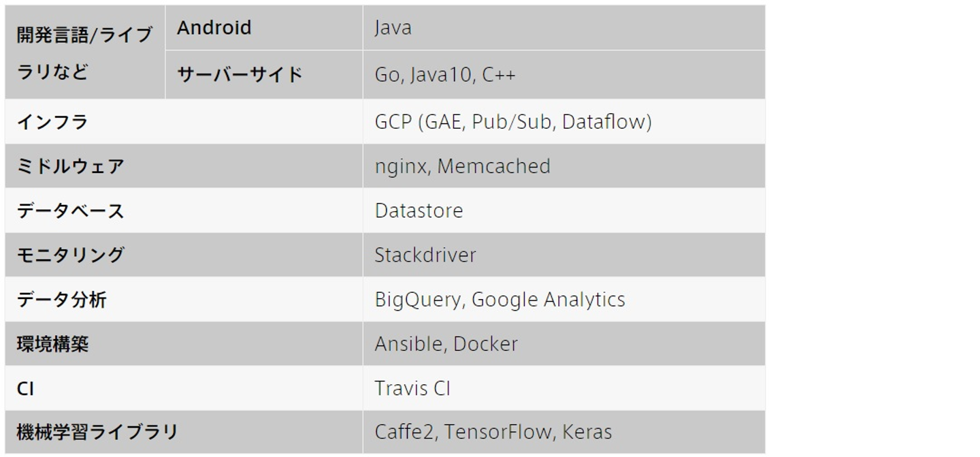Click the 開発言語/ライブラリなど header cell

pos(84,52)
